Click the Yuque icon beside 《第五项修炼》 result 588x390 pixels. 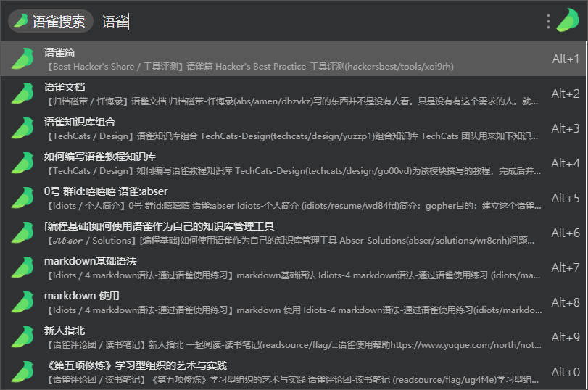click(22, 372)
